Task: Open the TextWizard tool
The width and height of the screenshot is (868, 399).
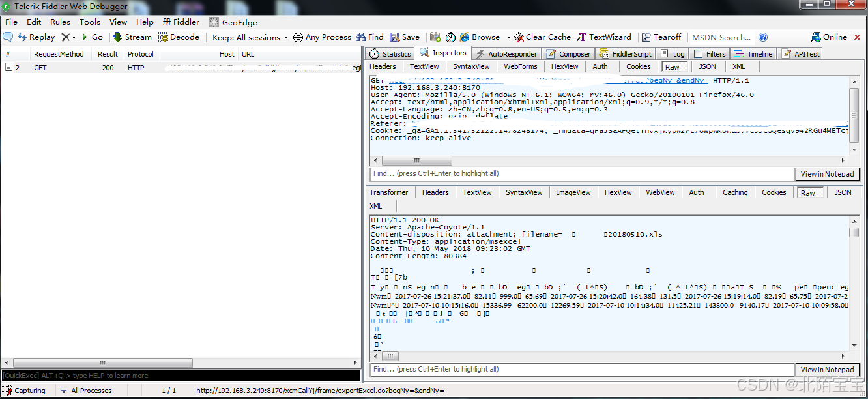Action: click(604, 37)
